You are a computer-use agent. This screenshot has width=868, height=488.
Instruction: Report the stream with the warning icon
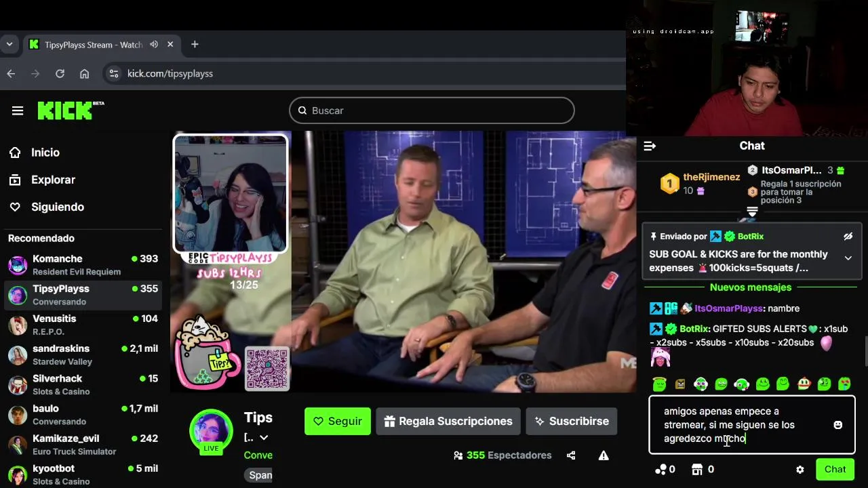pyautogui.click(x=604, y=455)
